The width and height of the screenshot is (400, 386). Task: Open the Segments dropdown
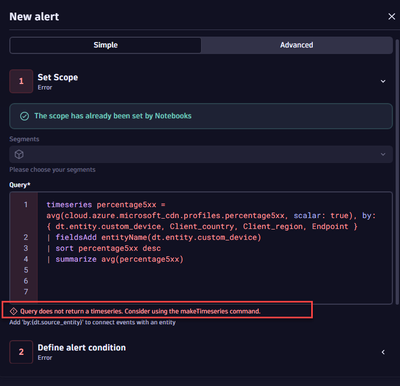click(x=201, y=154)
